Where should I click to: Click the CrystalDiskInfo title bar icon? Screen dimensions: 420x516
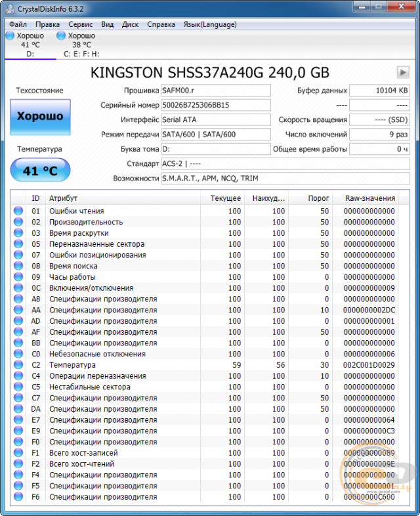tap(10, 9)
